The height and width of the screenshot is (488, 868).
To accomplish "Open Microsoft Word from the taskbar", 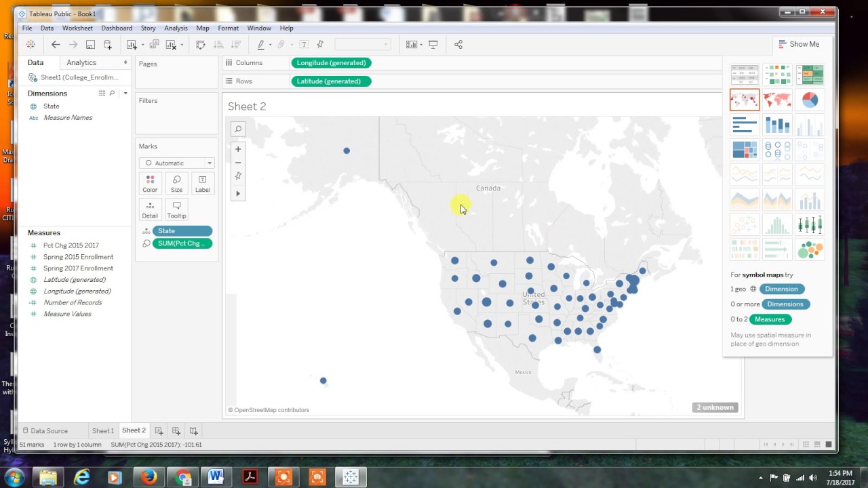I will [x=216, y=477].
